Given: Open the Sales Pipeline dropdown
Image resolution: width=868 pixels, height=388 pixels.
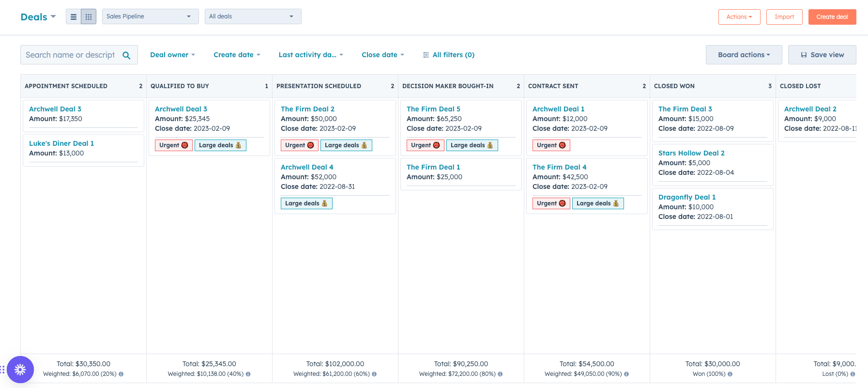Looking at the screenshot, I should click(x=150, y=16).
